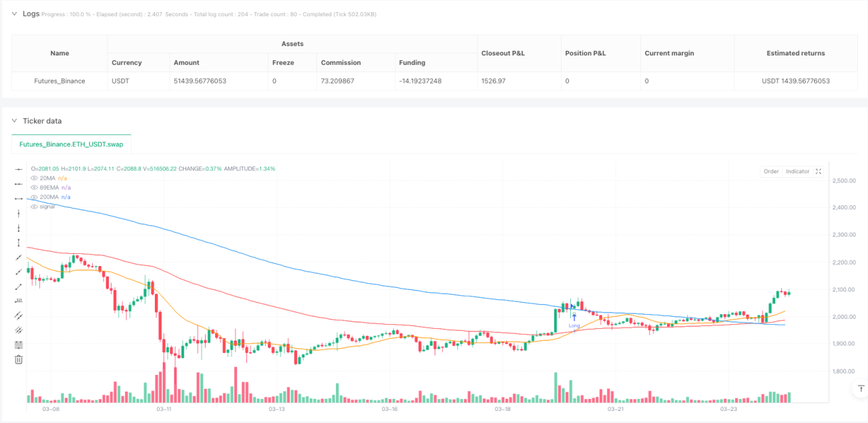Open the Futures_Binance.ETH_USDT.swap tab
868x423 pixels.
point(71,144)
